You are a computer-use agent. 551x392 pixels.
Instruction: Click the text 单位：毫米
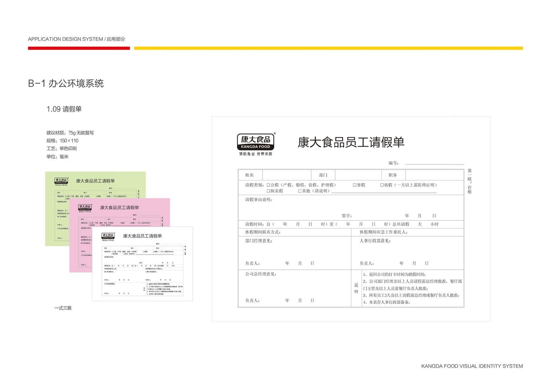click(58, 156)
